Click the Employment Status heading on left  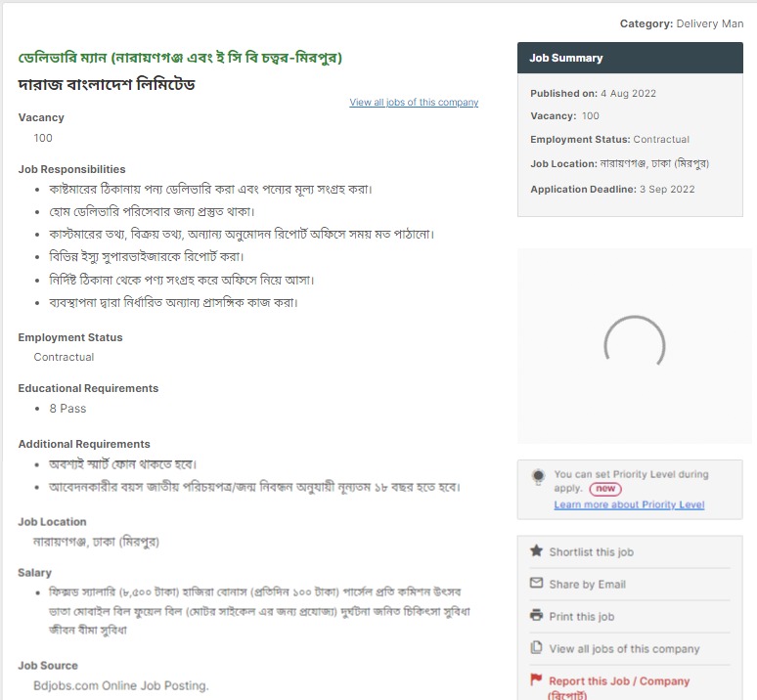(70, 337)
